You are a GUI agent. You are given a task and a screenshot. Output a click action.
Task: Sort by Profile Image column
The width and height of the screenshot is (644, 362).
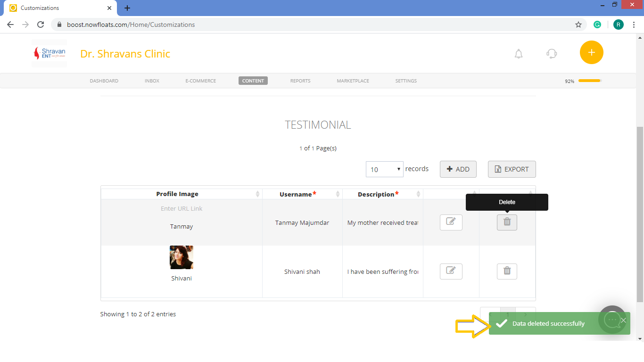point(182,194)
